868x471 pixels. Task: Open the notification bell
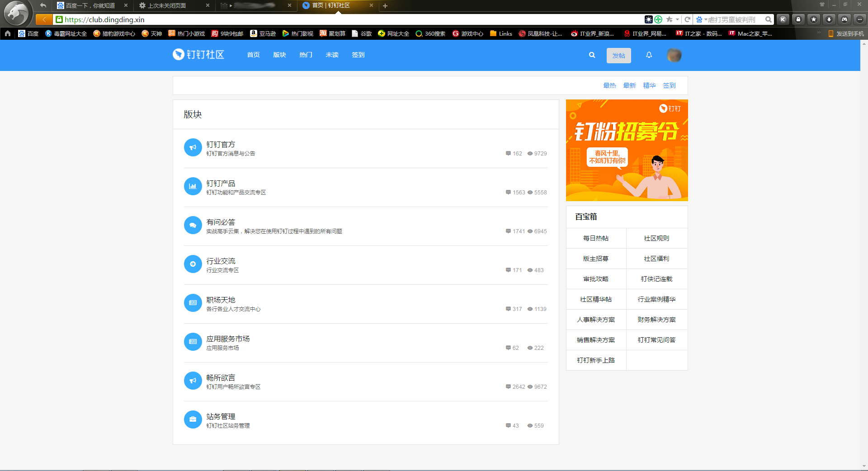tap(649, 55)
